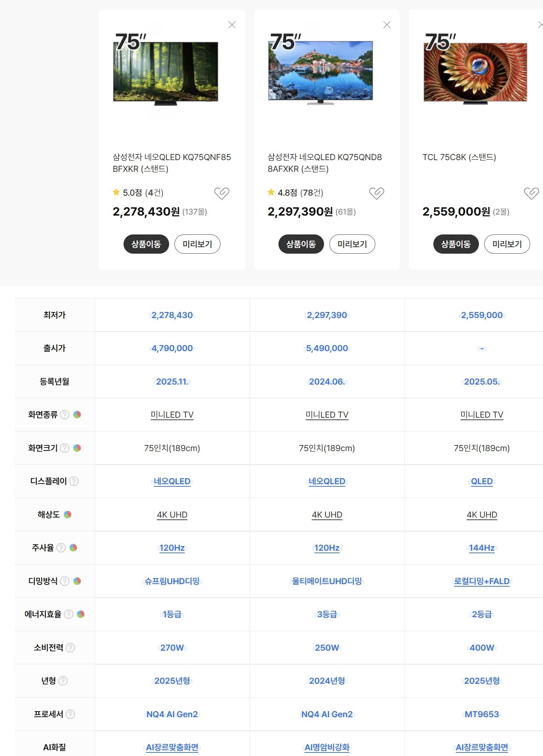Viewport: 543px width, 756px height.
Task: Select the 미니LED TV link in the QNF85 column
Action: (x=172, y=415)
